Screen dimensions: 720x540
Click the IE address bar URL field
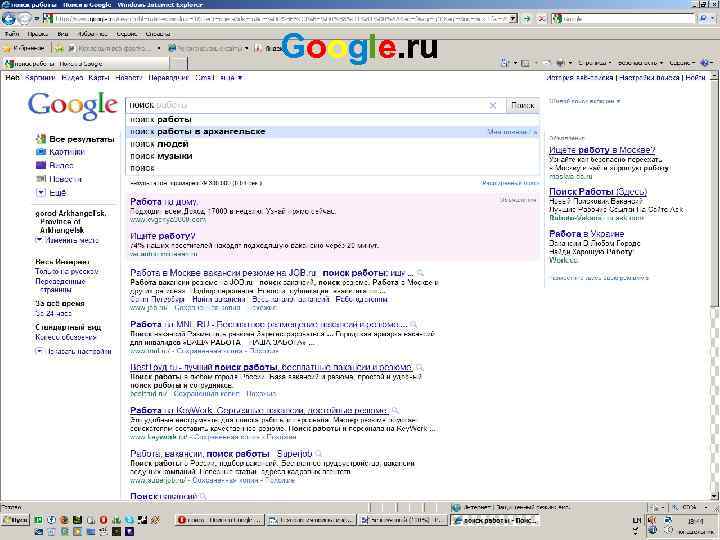pos(281,19)
